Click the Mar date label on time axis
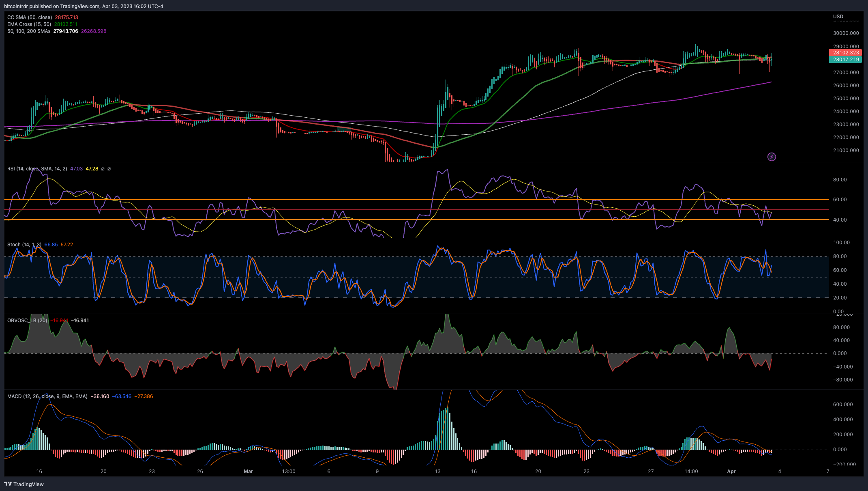Screen dimensions: 868x491 point(248,472)
